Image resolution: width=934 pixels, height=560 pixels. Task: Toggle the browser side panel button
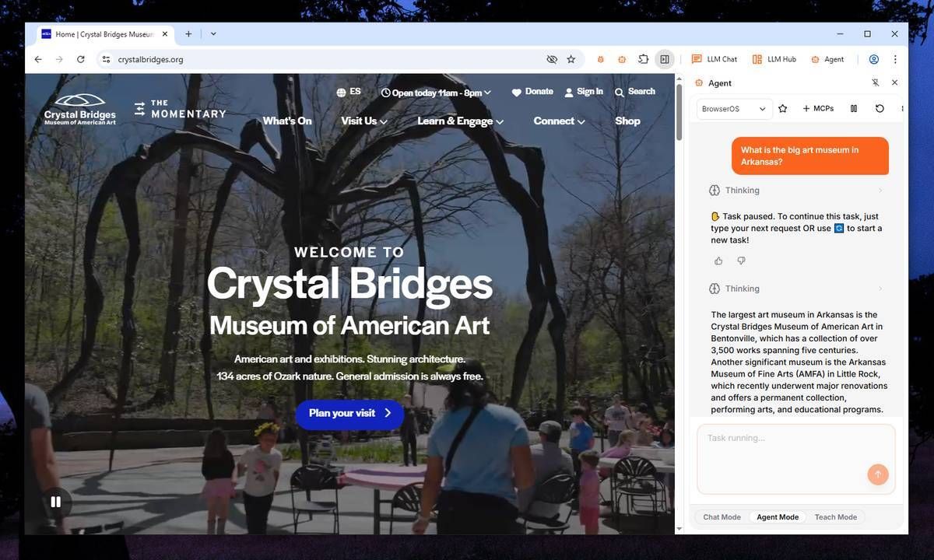(665, 59)
